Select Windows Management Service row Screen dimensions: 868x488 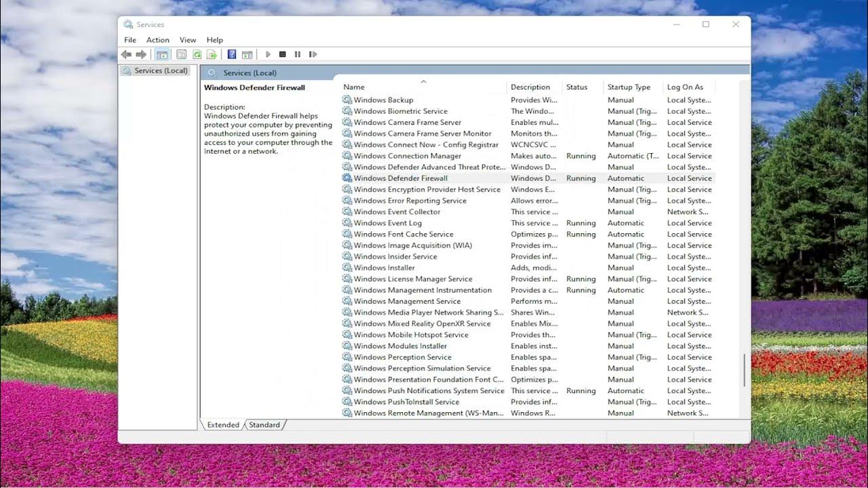(528, 301)
